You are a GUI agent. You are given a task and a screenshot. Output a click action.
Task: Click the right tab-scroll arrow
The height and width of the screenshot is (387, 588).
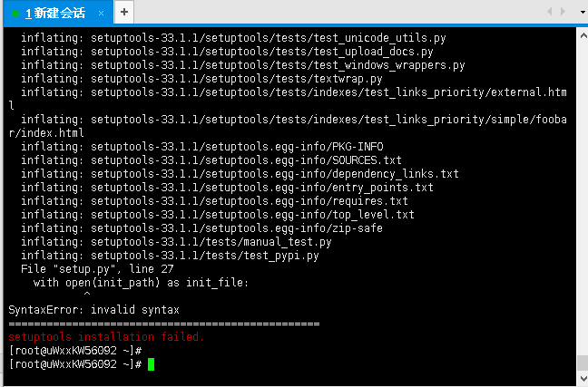tap(563, 12)
